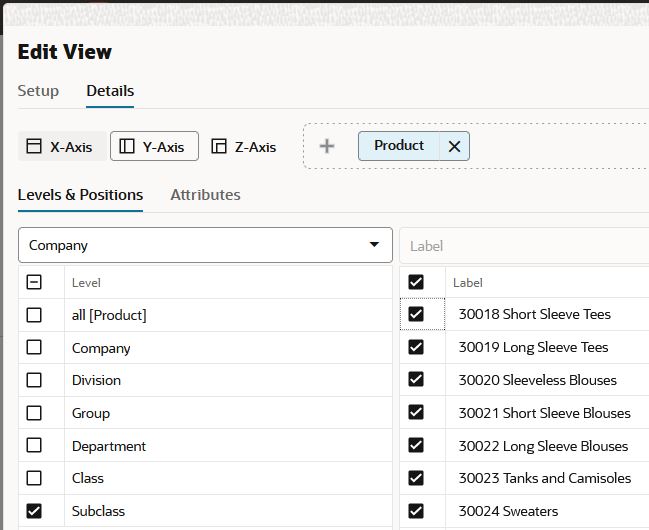649x530 pixels.
Task: Toggle the Level header select-all checkbox
Action: (x=34, y=282)
